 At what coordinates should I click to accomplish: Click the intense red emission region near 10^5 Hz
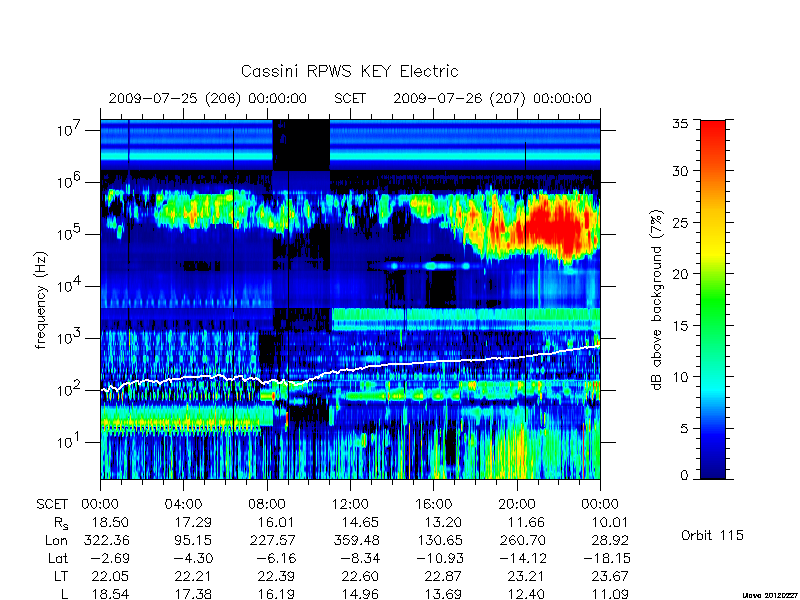tap(556, 224)
